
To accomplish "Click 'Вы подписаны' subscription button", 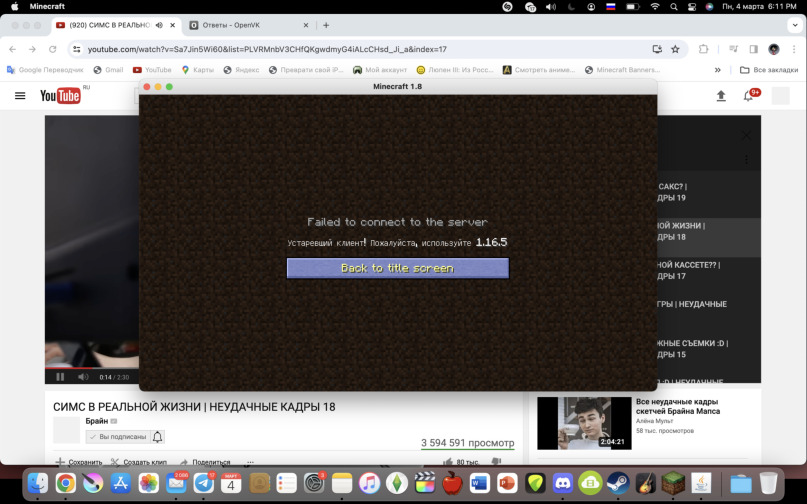I will (118, 437).
